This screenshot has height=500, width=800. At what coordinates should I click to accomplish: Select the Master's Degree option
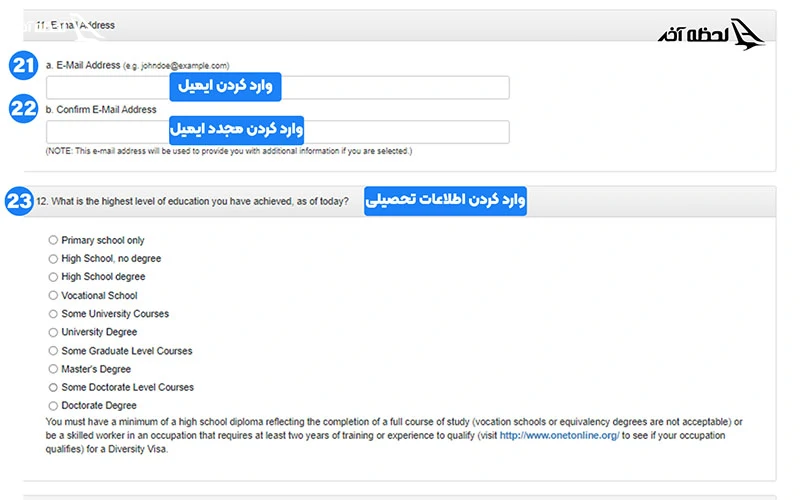[x=53, y=369]
